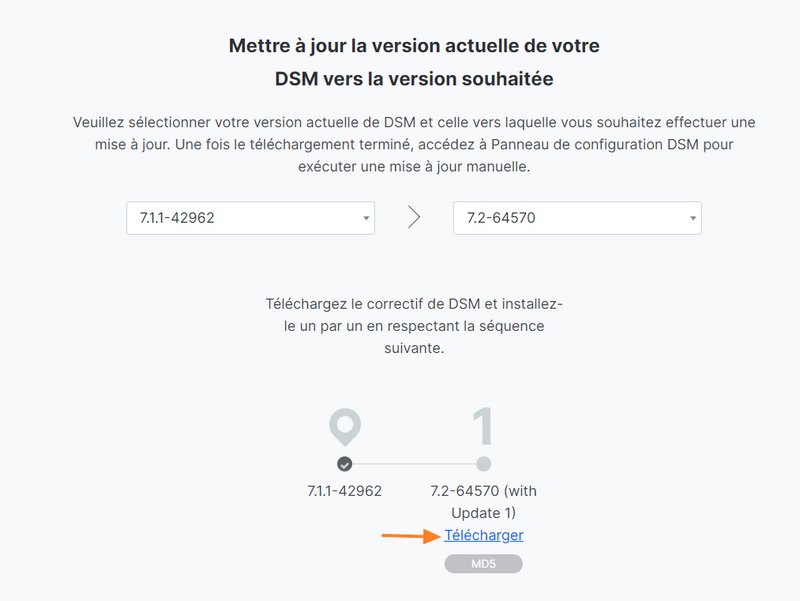Screen dimensions: 800x601
Task: Click the chevron arrow between the version selectors
Action: pyautogui.click(x=412, y=216)
